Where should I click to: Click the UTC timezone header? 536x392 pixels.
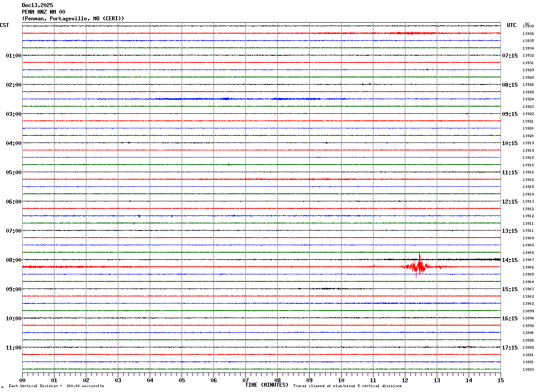pos(512,25)
